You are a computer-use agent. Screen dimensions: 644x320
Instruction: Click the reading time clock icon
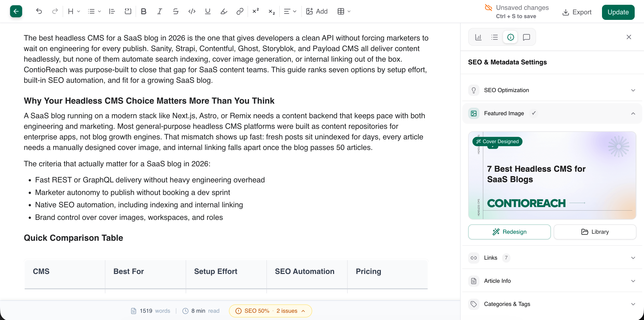coord(185,311)
